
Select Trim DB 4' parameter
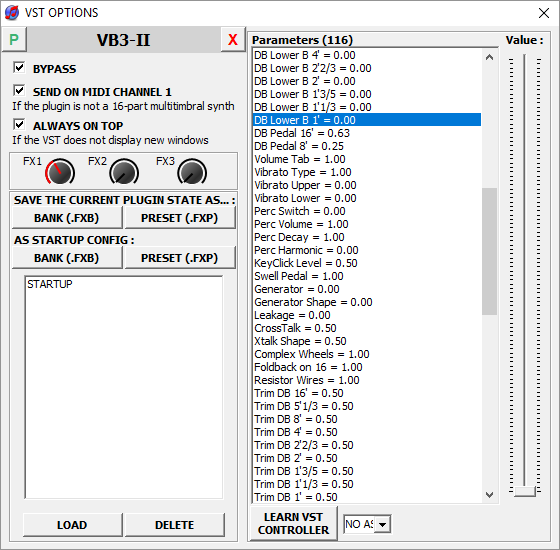pyautogui.click(x=367, y=432)
